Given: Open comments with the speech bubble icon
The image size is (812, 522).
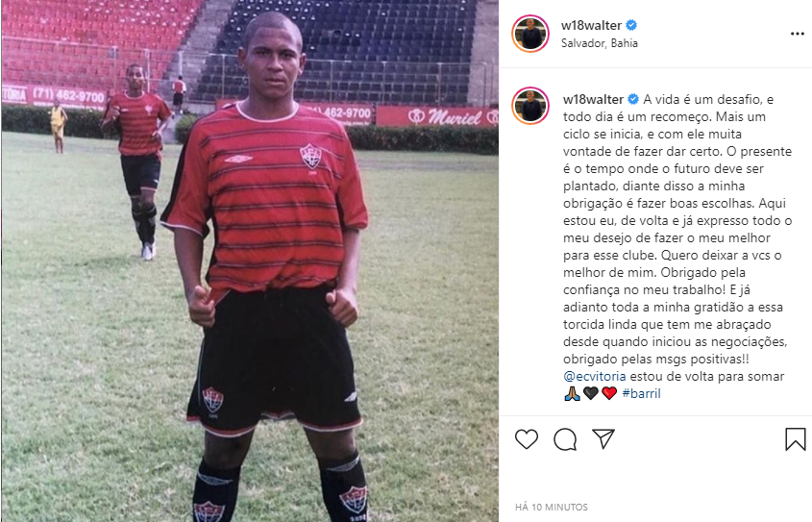Looking at the screenshot, I should click(564, 439).
